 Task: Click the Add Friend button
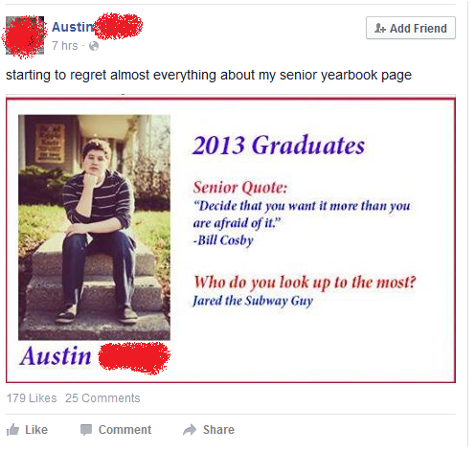tap(411, 28)
